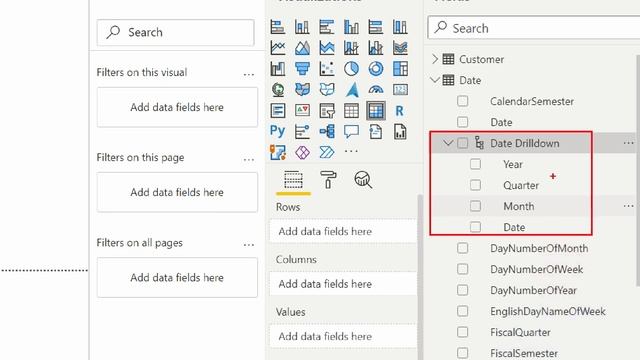Switch to the Fields well tab
This screenshot has height=360, width=640.
(293, 180)
